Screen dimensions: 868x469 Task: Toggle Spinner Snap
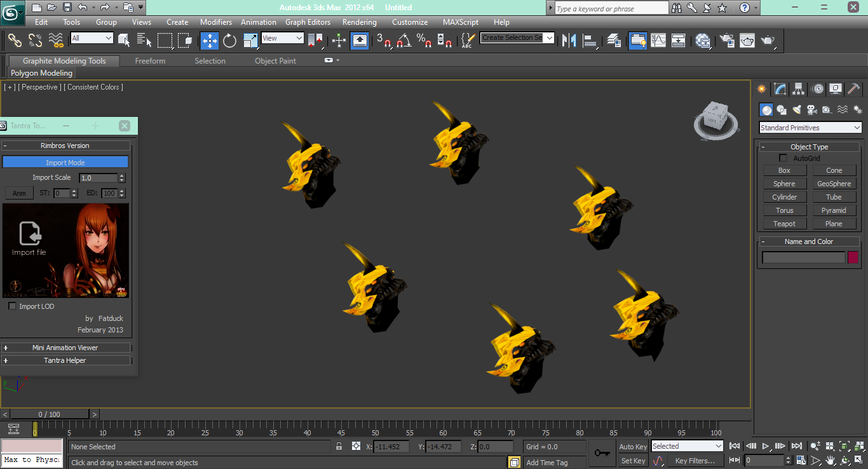(x=445, y=40)
